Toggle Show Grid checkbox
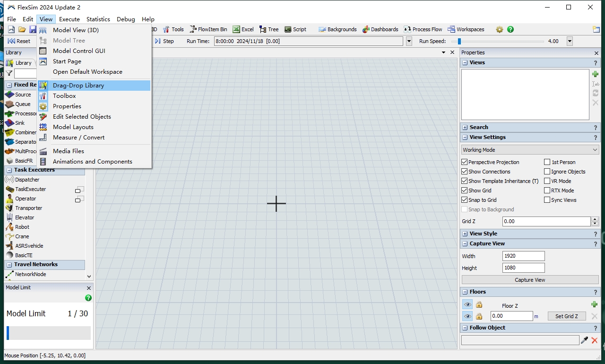 (465, 191)
